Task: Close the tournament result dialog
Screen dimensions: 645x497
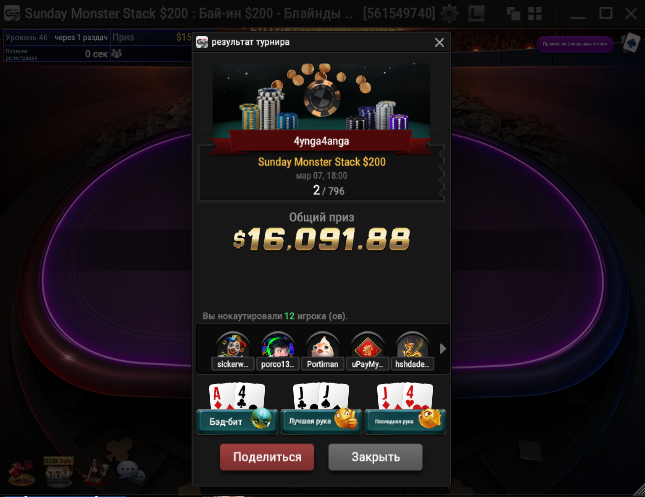Action: coord(439,42)
